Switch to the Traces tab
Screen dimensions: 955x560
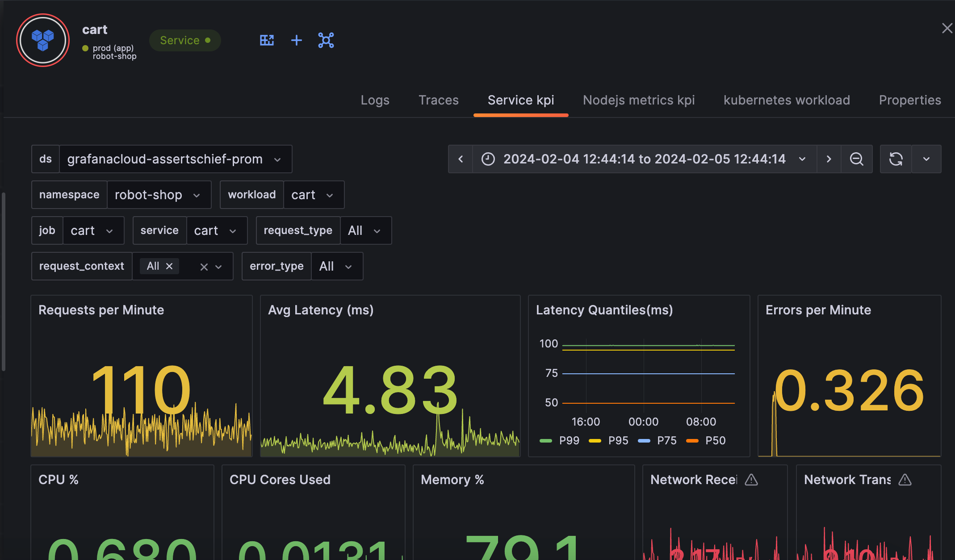pos(438,100)
